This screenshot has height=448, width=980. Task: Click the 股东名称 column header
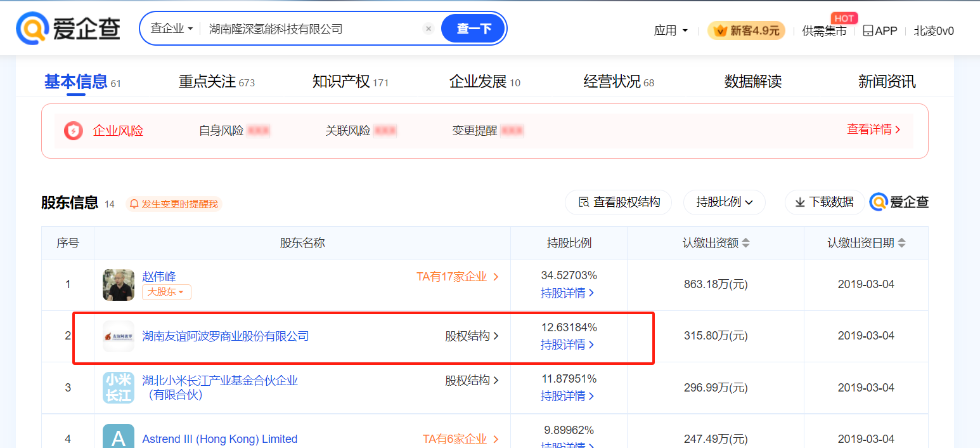click(302, 243)
